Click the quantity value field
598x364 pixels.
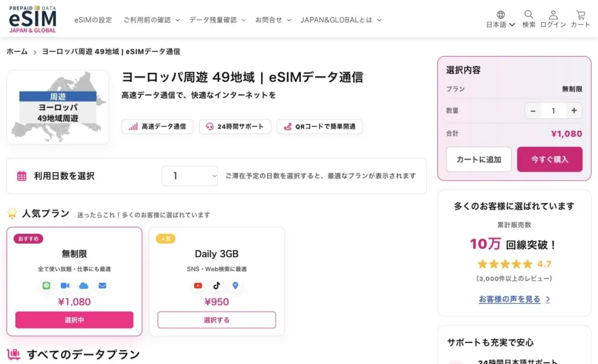pyautogui.click(x=554, y=111)
